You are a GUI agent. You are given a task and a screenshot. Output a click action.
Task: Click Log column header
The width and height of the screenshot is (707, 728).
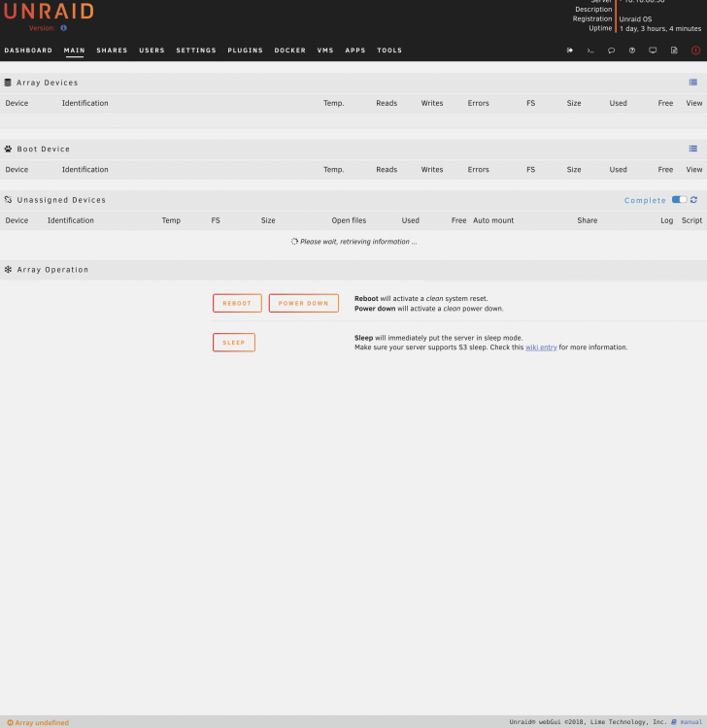(x=666, y=220)
